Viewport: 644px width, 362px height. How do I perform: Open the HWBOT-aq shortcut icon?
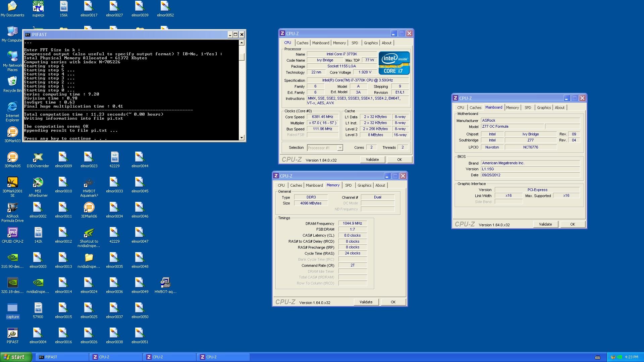[x=165, y=286]
